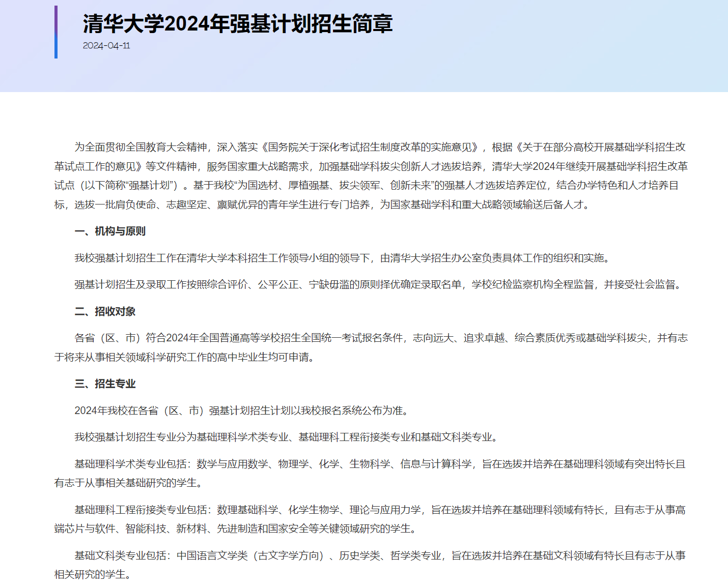
Task: Click the heading 三、招生专业
Action: pos(105,384)
